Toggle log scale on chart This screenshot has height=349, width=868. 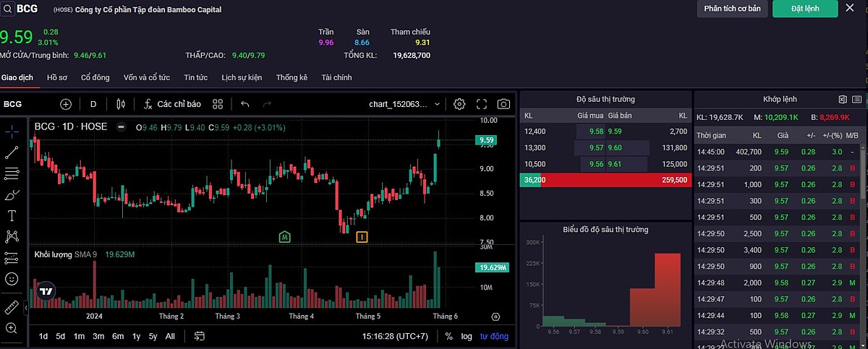[467, 336]
